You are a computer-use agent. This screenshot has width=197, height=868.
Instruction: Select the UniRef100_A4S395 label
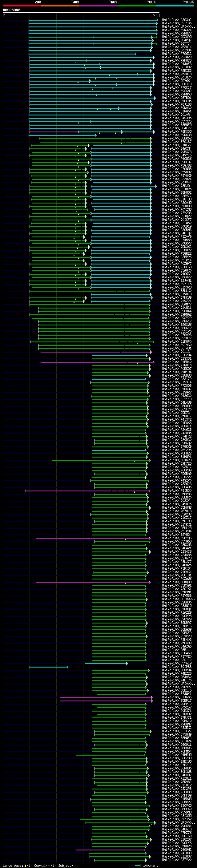click(177, 118)
